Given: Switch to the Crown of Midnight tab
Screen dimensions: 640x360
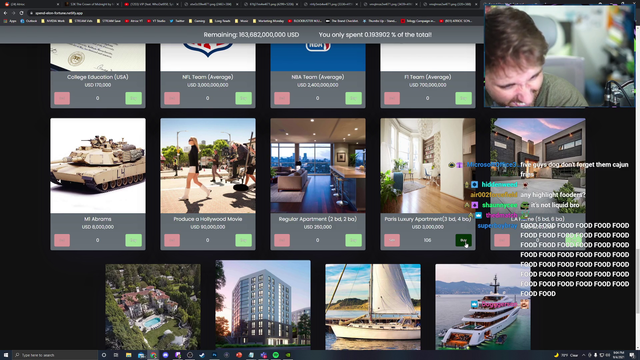Looking at the screenshot, I should 91,4.
